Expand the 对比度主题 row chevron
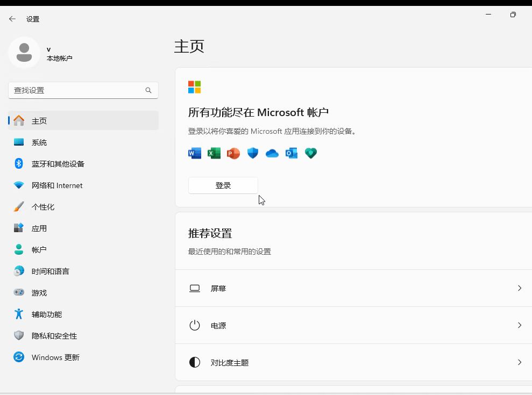The width and height of the screenshot is (532, 395). [519, 362]
